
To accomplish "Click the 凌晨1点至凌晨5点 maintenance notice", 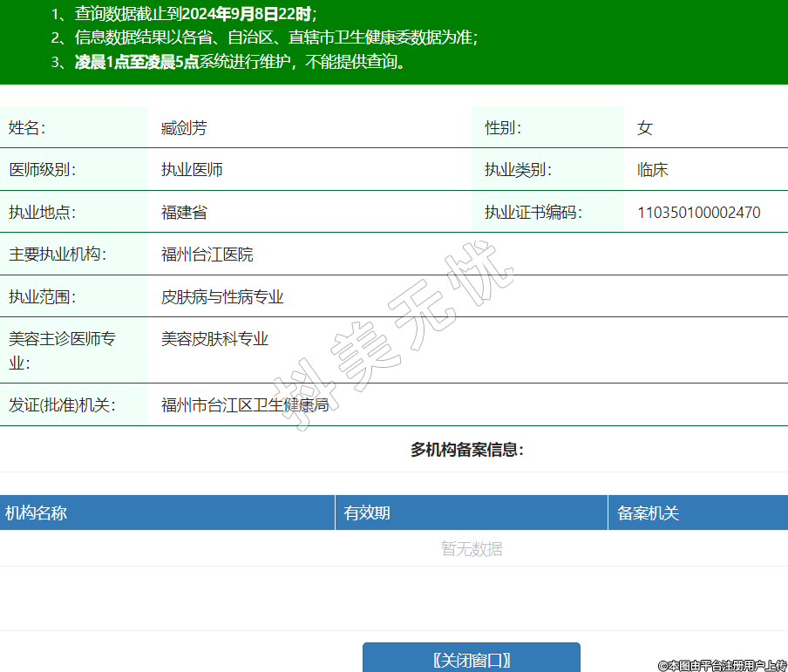I will [x=137, y=62].
